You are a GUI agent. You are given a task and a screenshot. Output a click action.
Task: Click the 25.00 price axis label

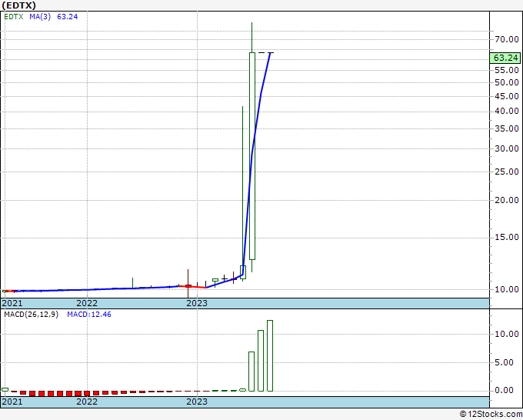(507, 172)
